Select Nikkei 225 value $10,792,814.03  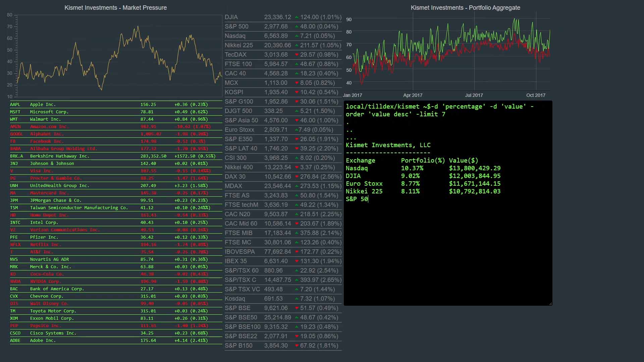tap(475, 191)
